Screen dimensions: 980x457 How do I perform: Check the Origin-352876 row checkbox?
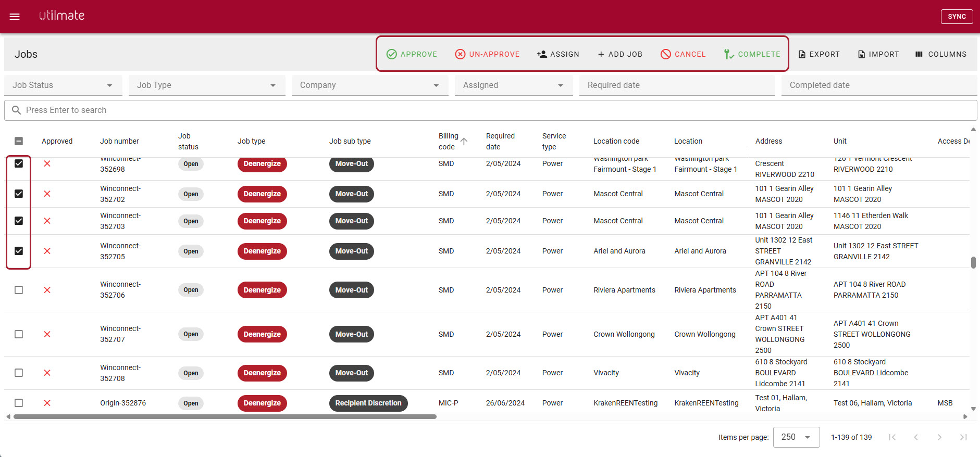(19, 403)
